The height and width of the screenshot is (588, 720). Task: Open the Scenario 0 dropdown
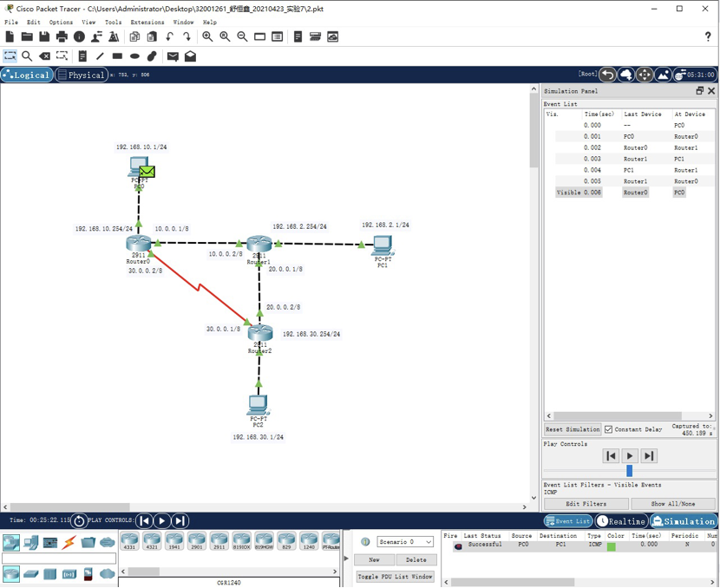(x=405, y=542)
